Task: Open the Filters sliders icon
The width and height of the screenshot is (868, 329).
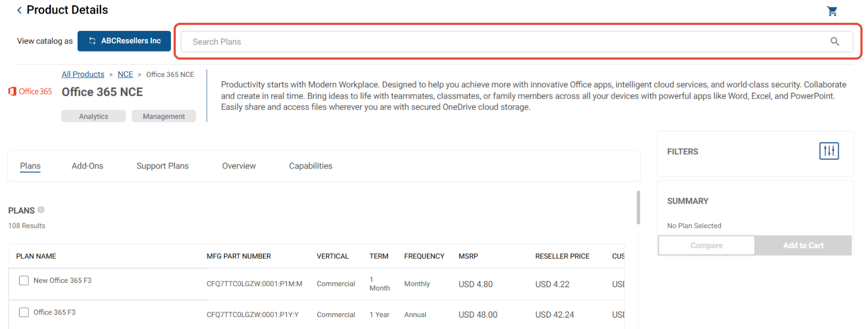Action: 829,151
